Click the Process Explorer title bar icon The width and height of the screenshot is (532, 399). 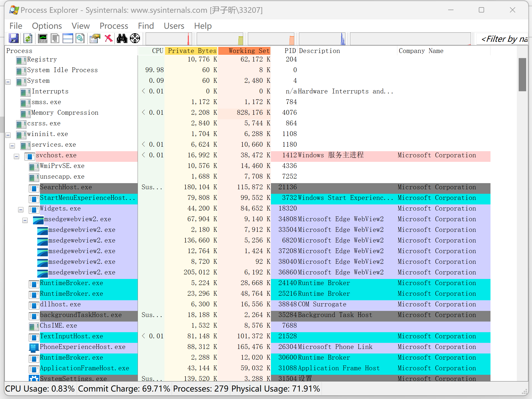coord(14,10)
